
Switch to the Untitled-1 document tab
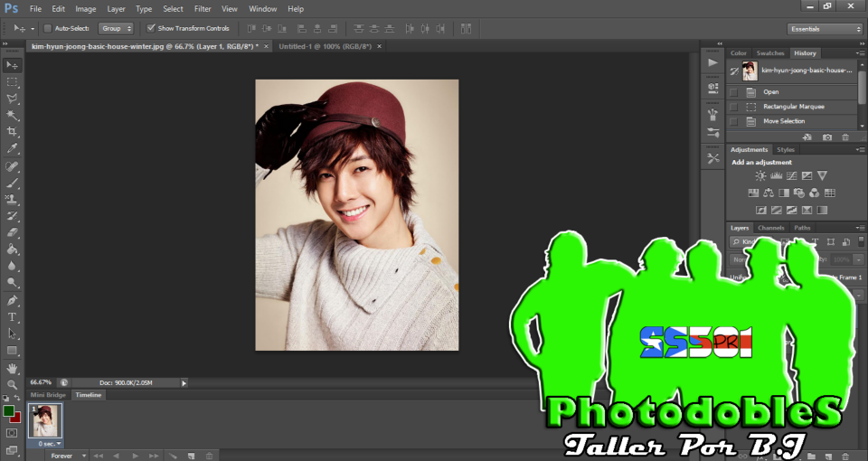[x=325, y=46]
